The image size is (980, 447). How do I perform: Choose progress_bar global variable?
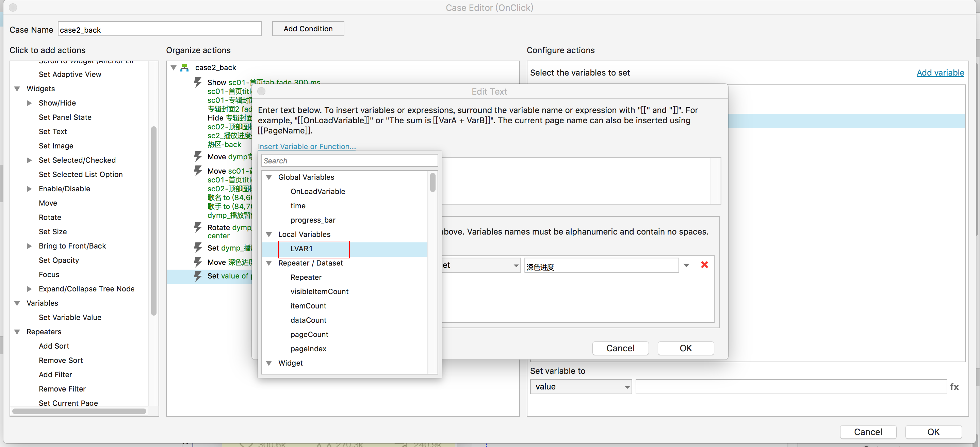tap(313, 220)
